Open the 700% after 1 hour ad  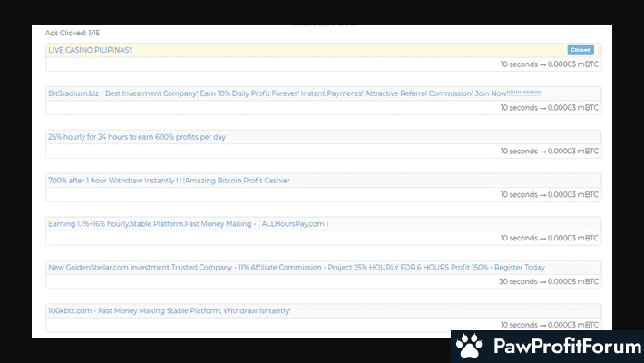[169, 181]
